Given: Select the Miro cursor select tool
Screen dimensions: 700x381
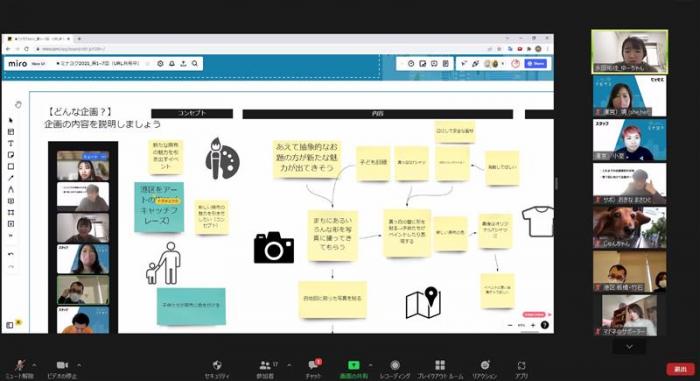Looking at the screenshot, I should click(x=11, y=120).
